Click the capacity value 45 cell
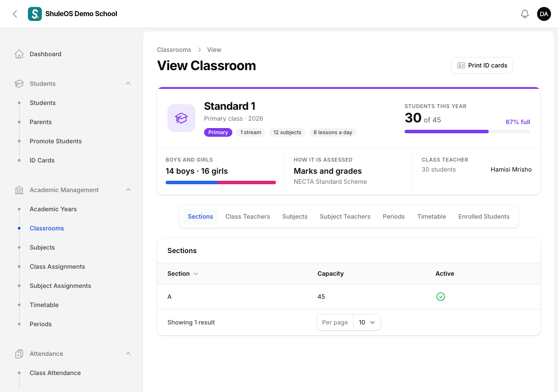 pos(321,297)
